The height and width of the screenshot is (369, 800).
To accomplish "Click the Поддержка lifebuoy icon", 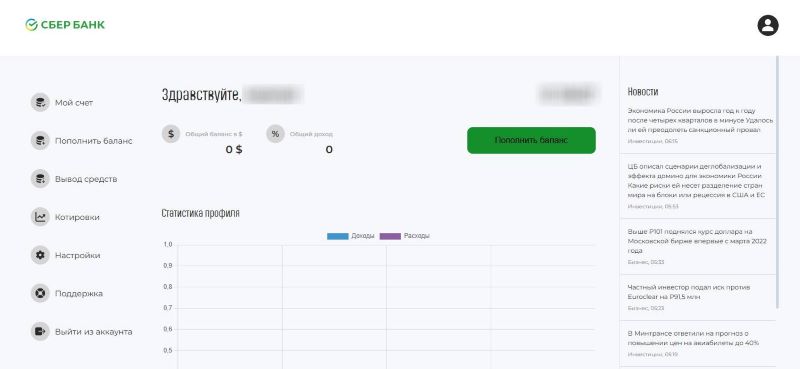I will tap(40, 293).
